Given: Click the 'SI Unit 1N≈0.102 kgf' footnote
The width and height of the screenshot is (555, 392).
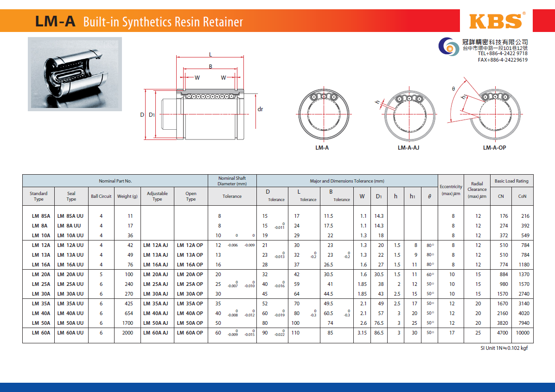Looking at the screenshot, I should pos(504,348).
